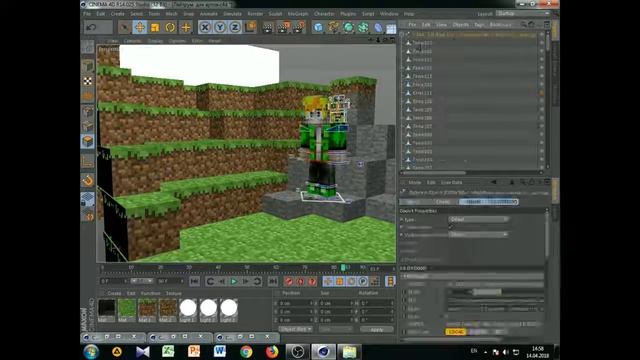
Task: Activate the Move tool
Action: pyautogui.click(x=140, y=27)
